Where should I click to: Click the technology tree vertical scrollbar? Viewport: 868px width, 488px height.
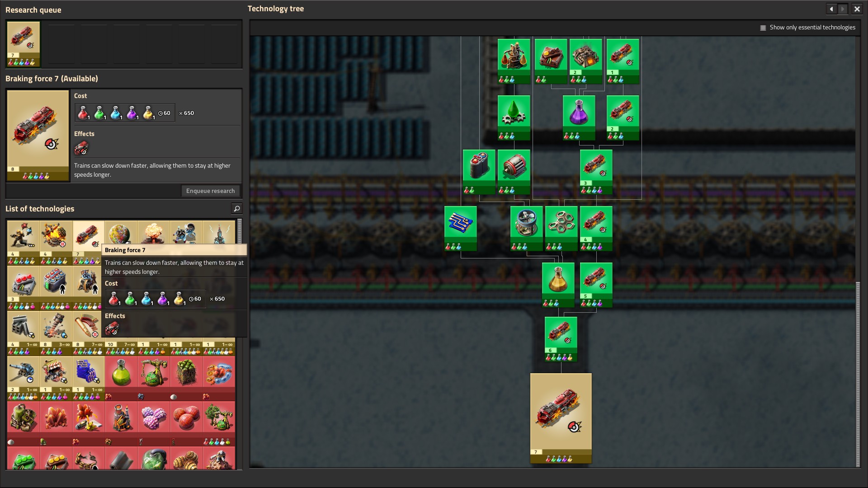(x=858, y=374)
